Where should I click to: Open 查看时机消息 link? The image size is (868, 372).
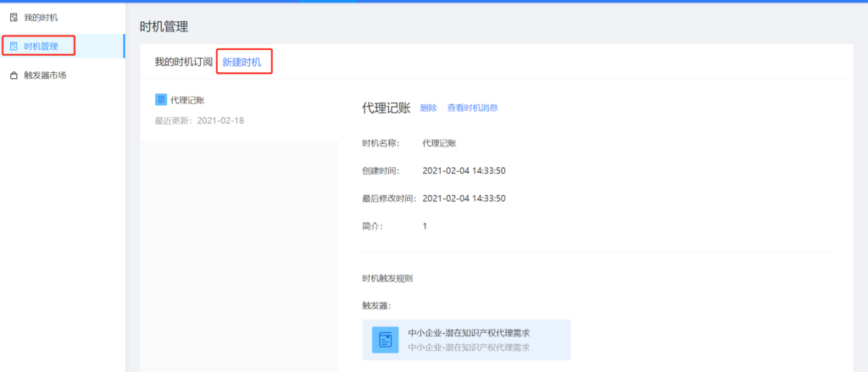coord(472,108)
